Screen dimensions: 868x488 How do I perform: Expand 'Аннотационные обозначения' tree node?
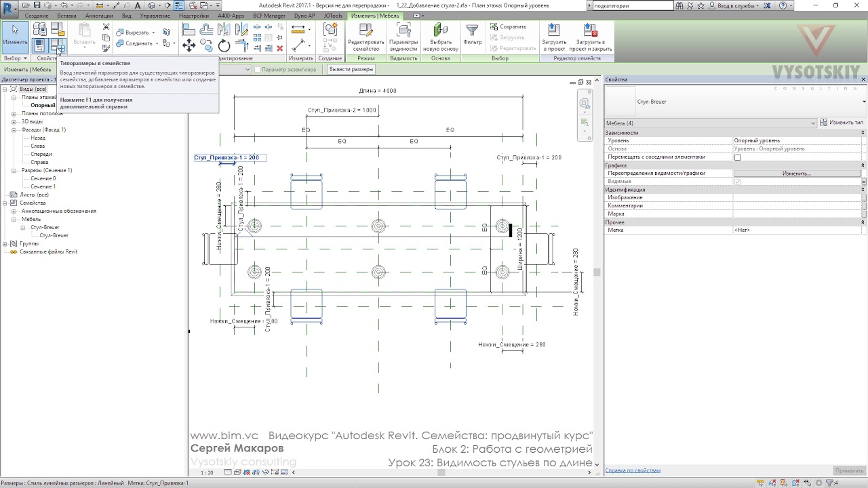(x=14, y=211)
